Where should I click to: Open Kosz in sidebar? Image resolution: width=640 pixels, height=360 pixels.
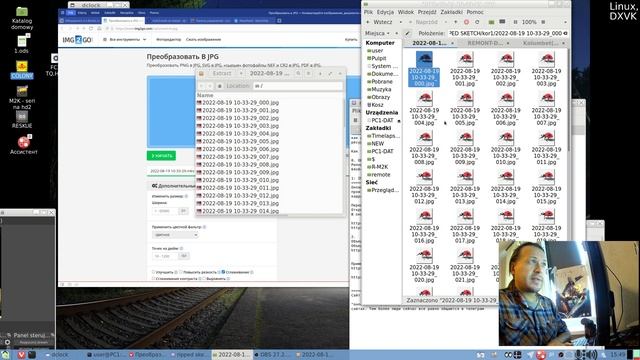point(377,105)
